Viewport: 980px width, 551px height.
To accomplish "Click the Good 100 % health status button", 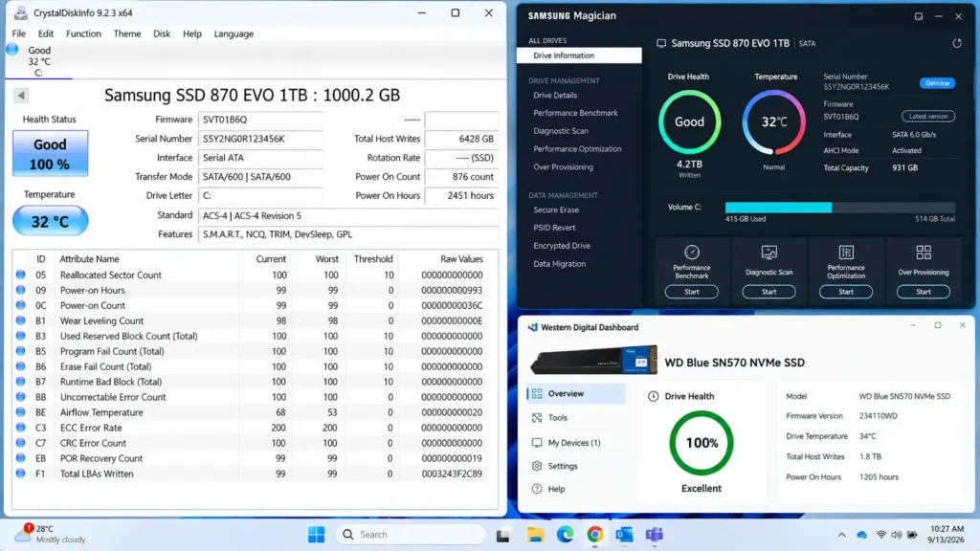I will point(50,154).
